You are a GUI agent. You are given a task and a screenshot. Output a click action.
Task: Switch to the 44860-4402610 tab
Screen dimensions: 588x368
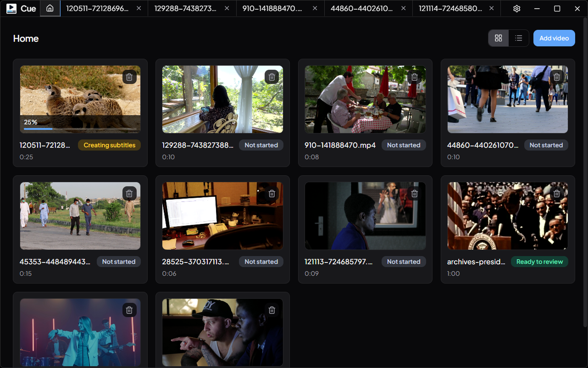pos(362,8)
